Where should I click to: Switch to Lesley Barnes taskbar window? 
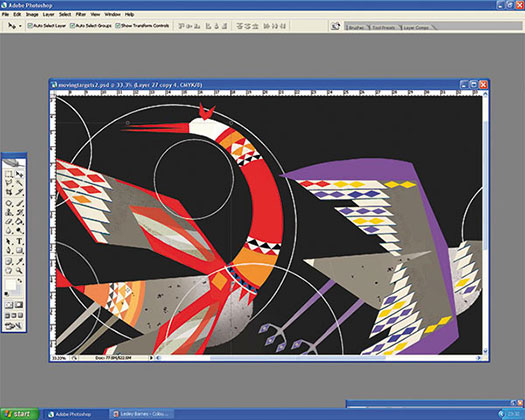point(143,414)
